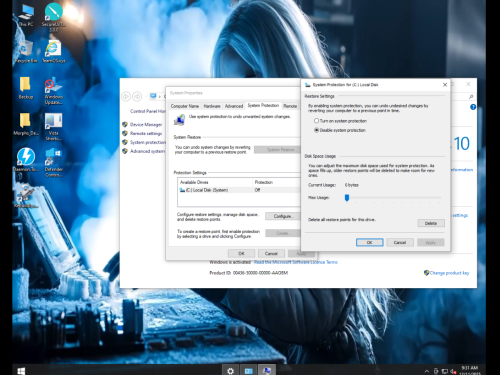Click the Change product key link
Image resolution: width=500 pixels, height=375 pixels.
(449, 273)
